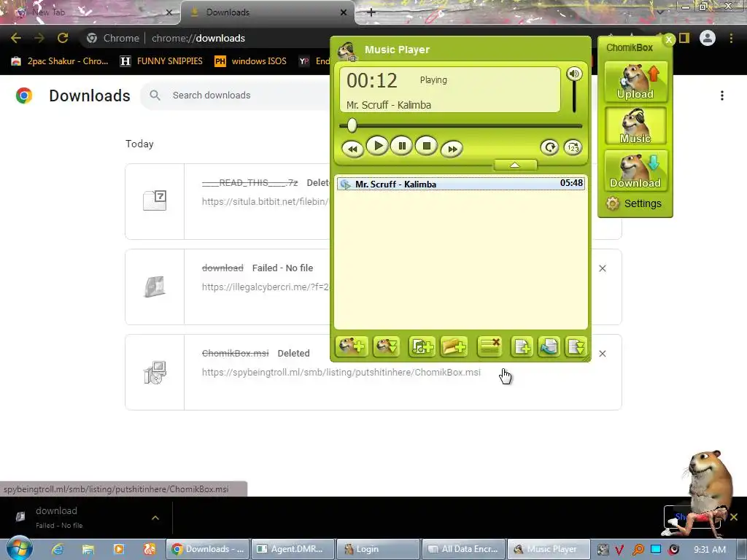Open Downloads page three-dot menu

click(722, 96)
